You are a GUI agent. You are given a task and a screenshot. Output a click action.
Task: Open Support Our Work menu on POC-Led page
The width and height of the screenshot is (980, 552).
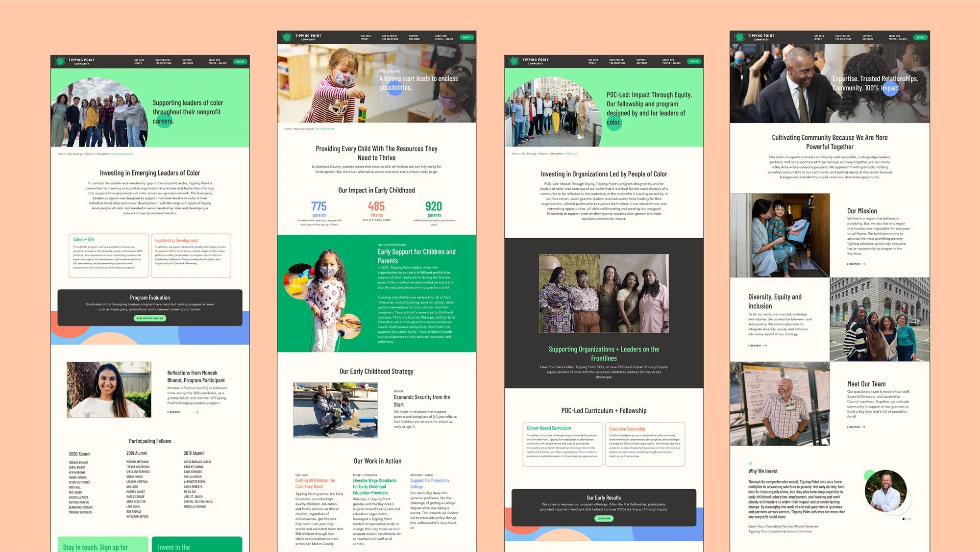[641, 62]
